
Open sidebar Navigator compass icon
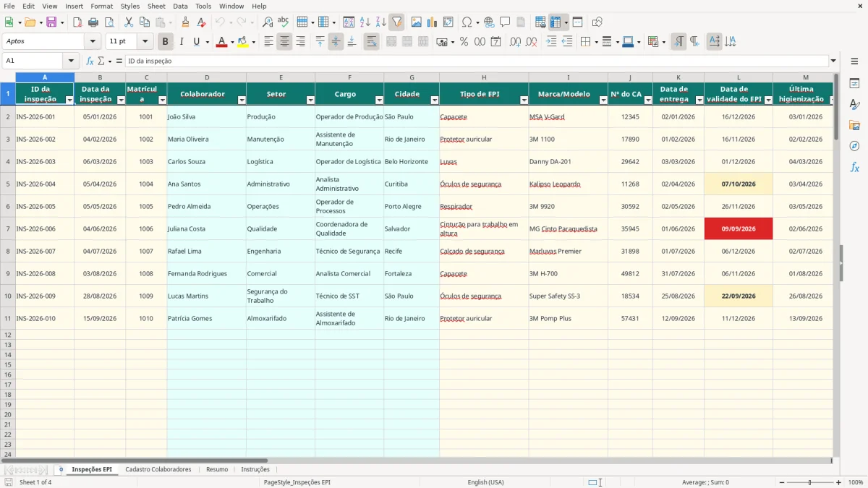click(x=854, y=146)
